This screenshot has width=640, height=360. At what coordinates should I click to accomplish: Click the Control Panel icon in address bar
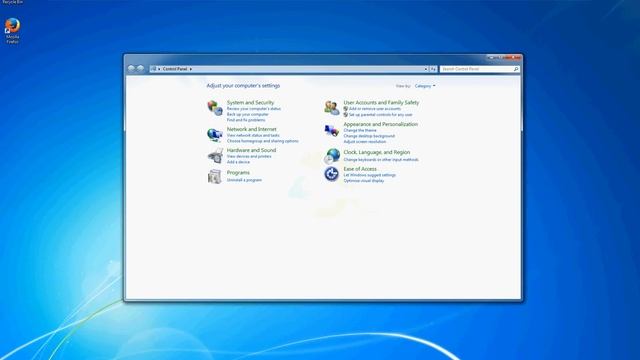coord(153,69)
